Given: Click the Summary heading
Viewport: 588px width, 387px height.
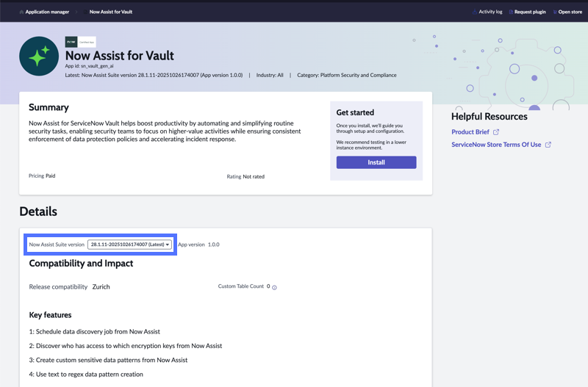Looking at the screenshot, I should tap(49, 107).
